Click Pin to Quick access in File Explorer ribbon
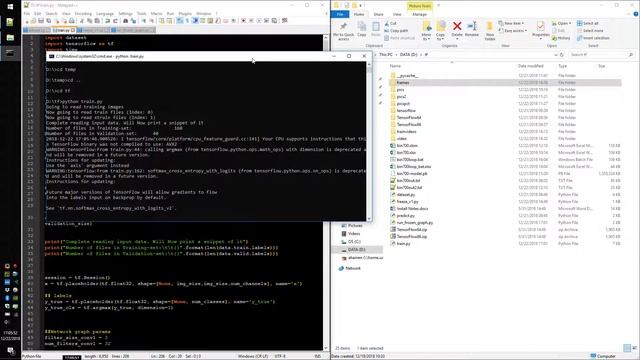640x360 pixels. click(343, 31)
